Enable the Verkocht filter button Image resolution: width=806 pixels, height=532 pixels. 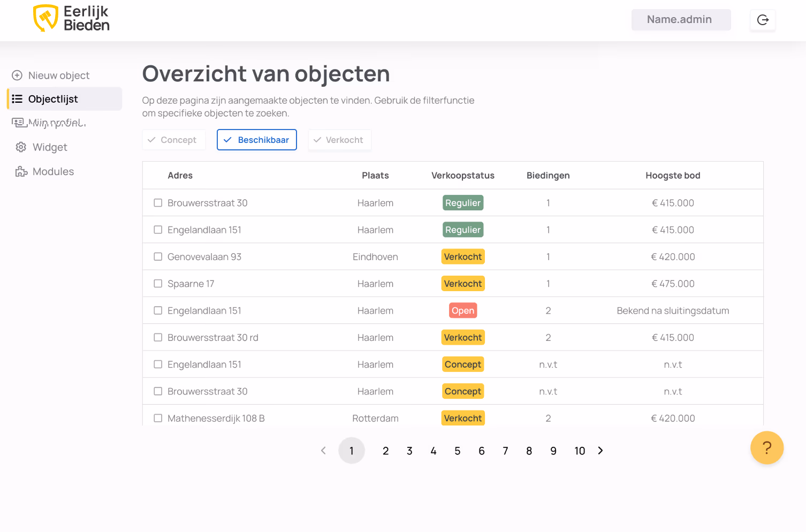[x=339, y=140]
